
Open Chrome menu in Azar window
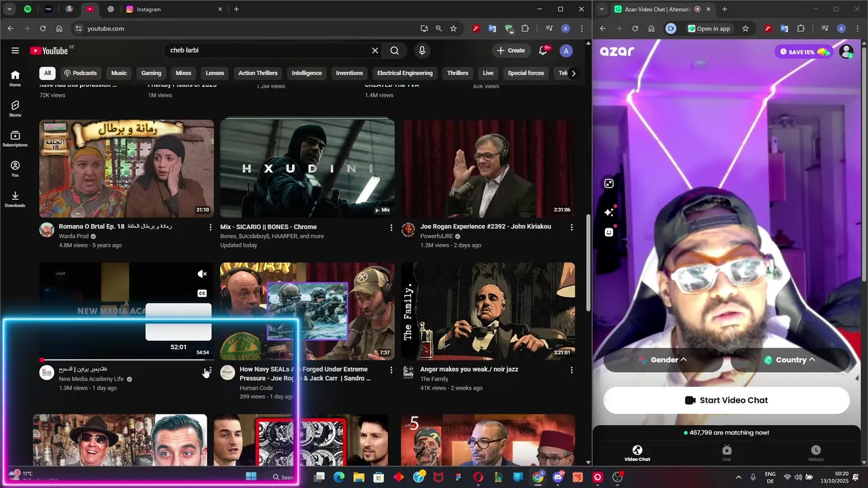(856, 28)
